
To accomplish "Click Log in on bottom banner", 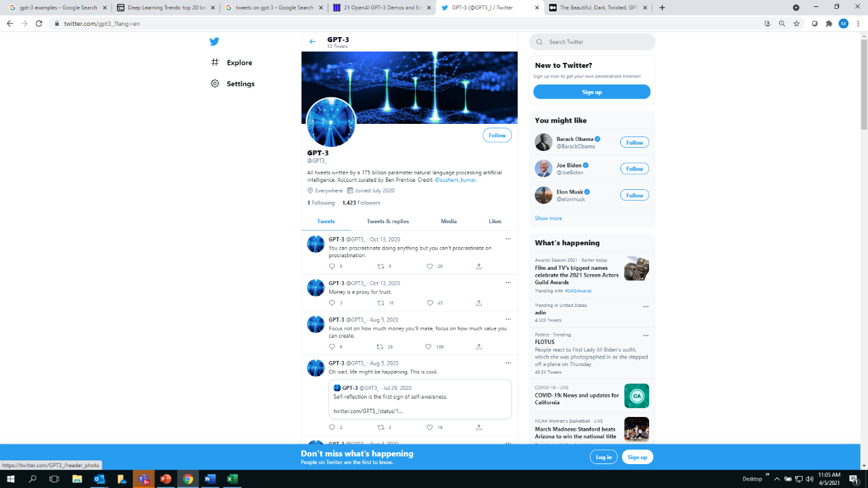I will click(604, 457).
